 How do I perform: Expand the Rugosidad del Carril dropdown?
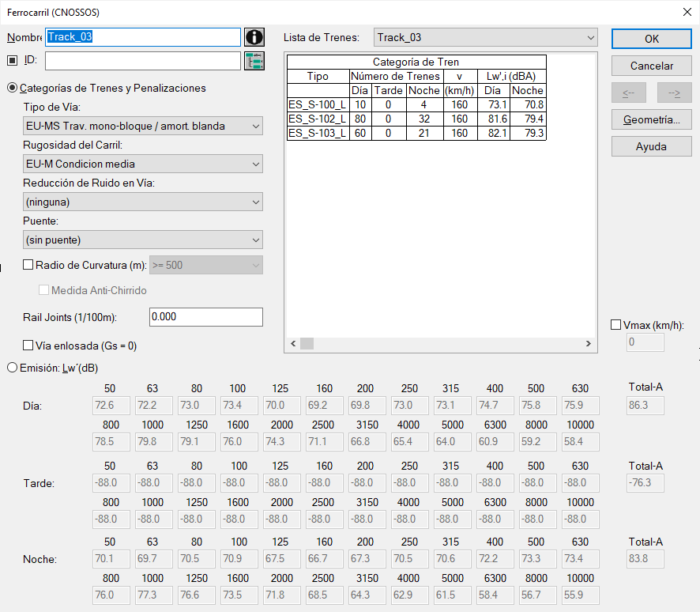pyautogui.click(x=142, y=164)
